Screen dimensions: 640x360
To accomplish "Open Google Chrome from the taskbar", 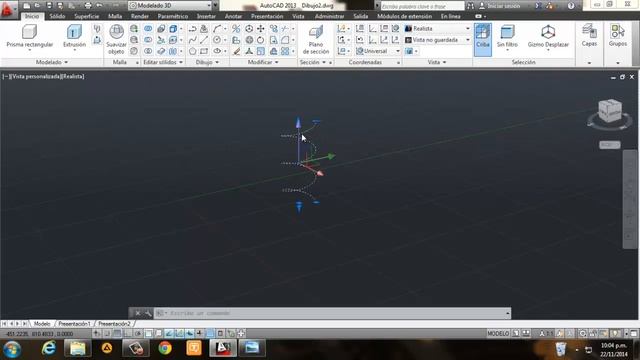I will (x=165, y=348).
